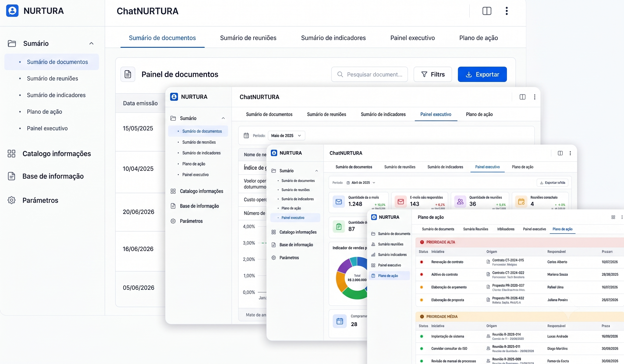Toggle the split-panel icon in third window header

(x=560, y=153)
